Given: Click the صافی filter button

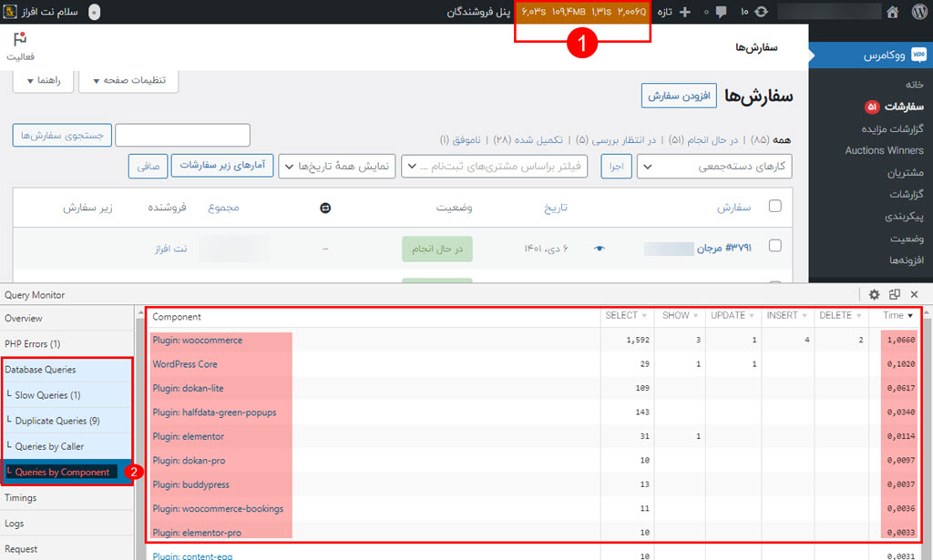Looking at the screenshot, I should click(149, 167).
